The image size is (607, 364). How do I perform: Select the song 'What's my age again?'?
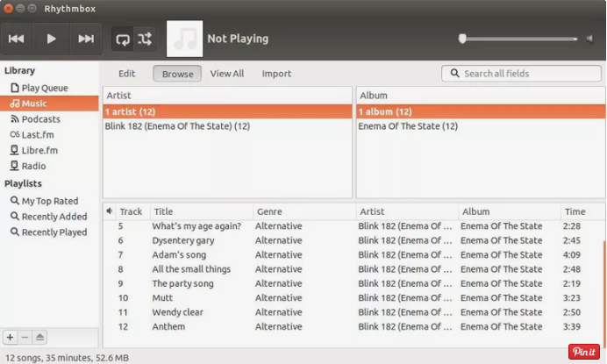(x=353, y=226)
